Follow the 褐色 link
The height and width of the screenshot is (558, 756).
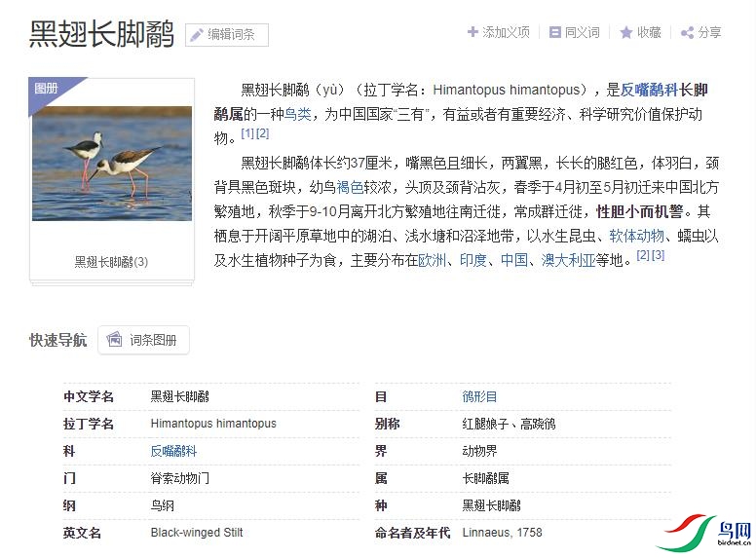pyautogui.click(x=350, y=187)
